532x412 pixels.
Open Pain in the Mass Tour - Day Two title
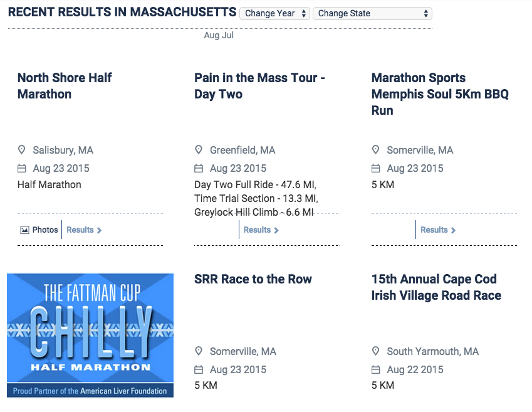[259, 86]
